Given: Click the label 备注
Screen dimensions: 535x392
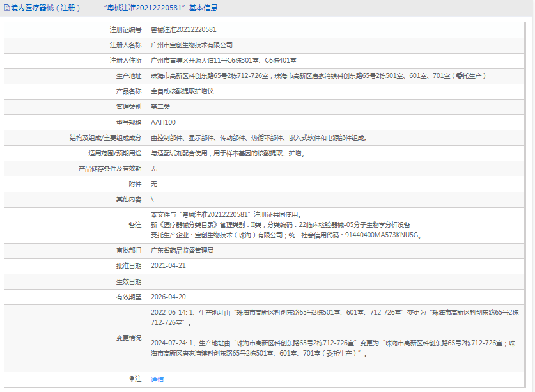Looking at the screenshot, I should (x=135, y=224).
